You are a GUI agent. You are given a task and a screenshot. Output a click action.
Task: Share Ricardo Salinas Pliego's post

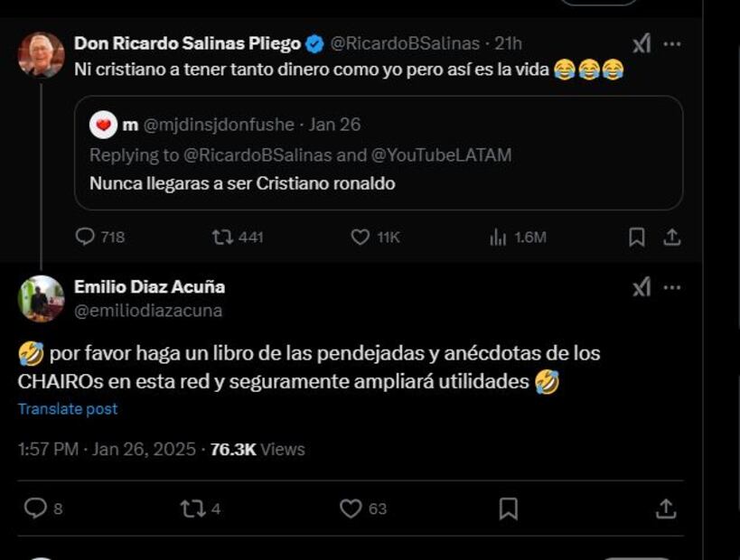671,237
